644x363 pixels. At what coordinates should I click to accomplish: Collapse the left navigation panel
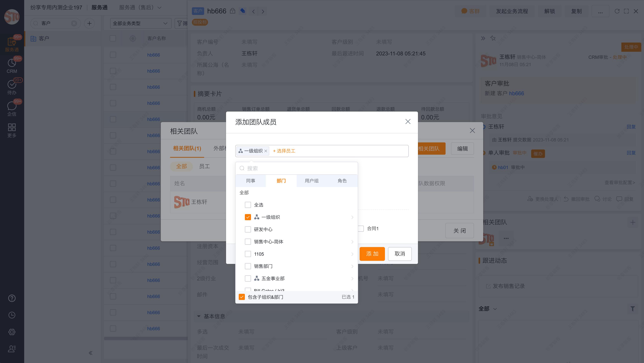[91, 353]
